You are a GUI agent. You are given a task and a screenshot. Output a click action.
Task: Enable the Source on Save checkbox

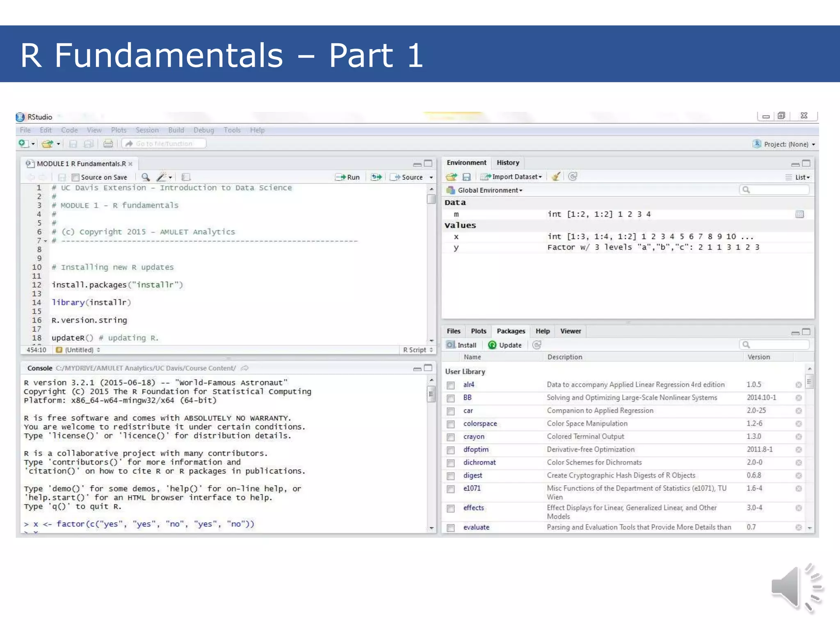click(75, 178)
